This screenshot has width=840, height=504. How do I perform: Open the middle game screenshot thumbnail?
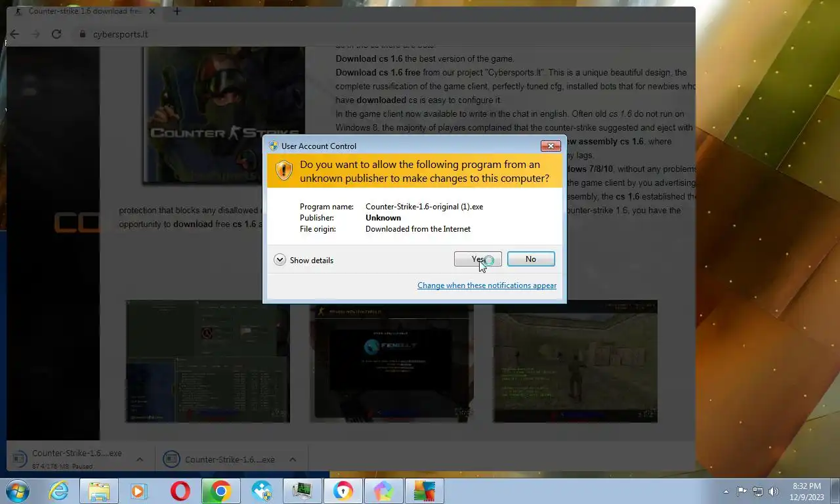(392, 361)
